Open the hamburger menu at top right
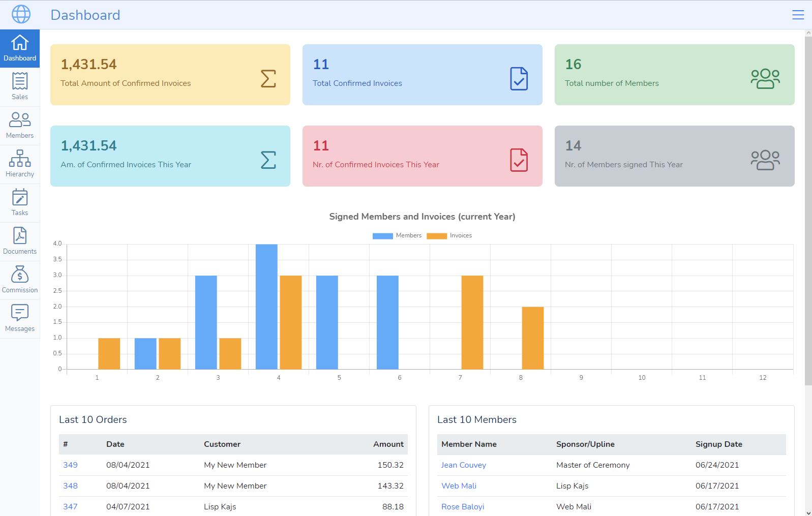This screenshot has height=516, width=812. coord(798,15)
